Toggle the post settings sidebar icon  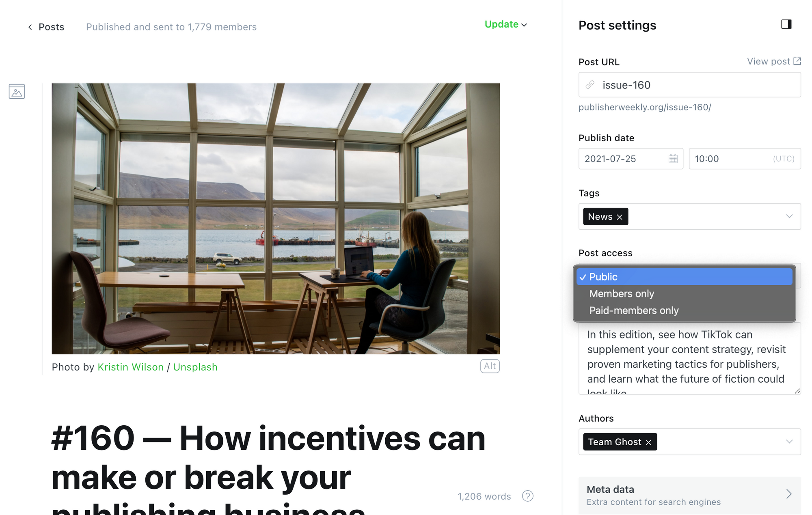tap(786, 24)
